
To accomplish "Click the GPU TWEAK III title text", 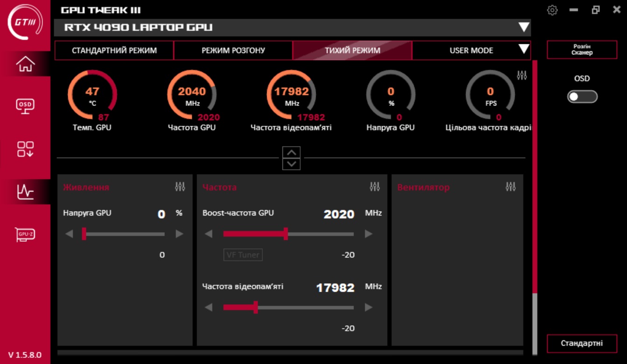I will click(100, 10).
